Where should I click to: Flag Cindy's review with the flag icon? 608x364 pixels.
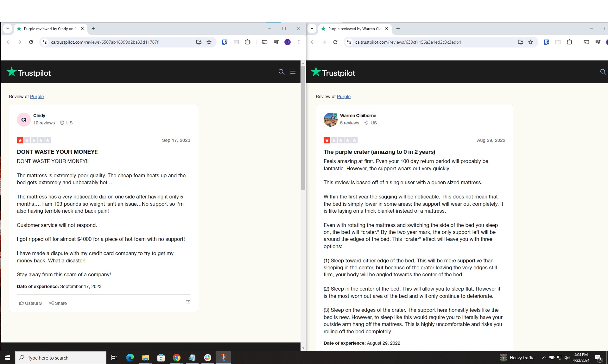point(188,303)
